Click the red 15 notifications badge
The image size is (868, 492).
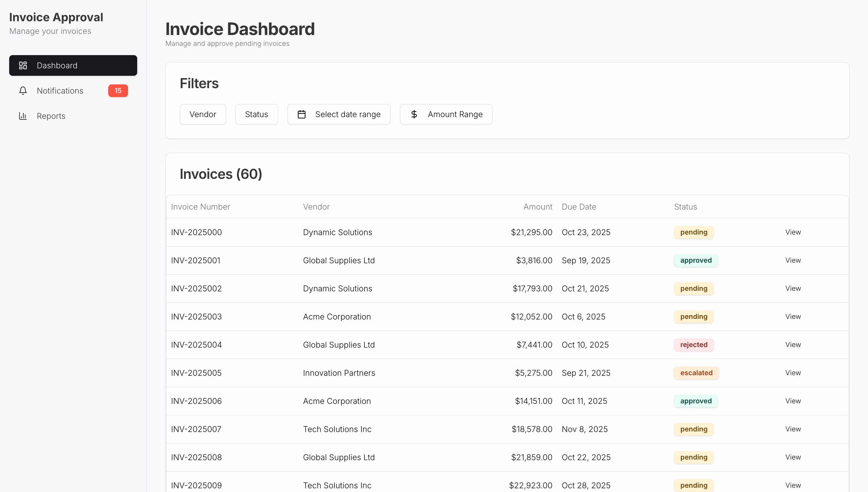[118, 90]
